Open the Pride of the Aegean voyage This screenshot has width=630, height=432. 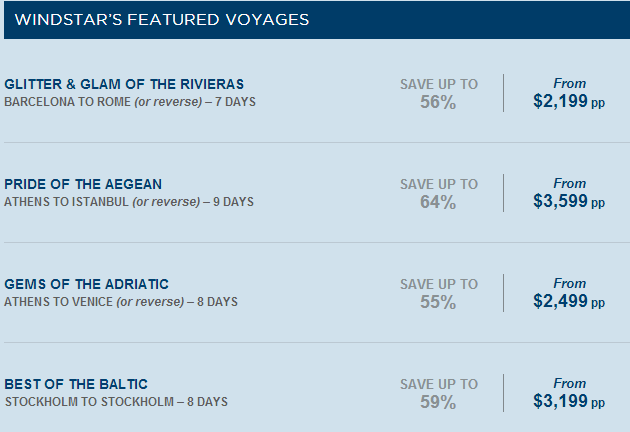(x=83, y=184)
